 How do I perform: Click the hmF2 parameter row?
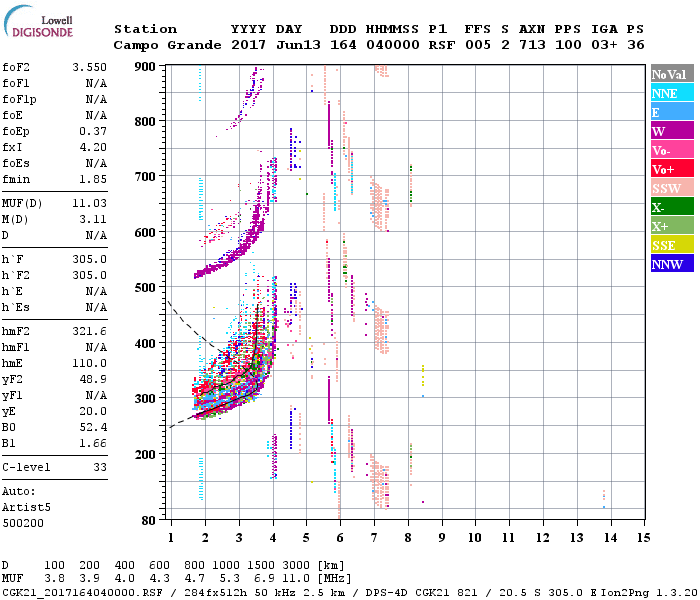tap(55, 330)
